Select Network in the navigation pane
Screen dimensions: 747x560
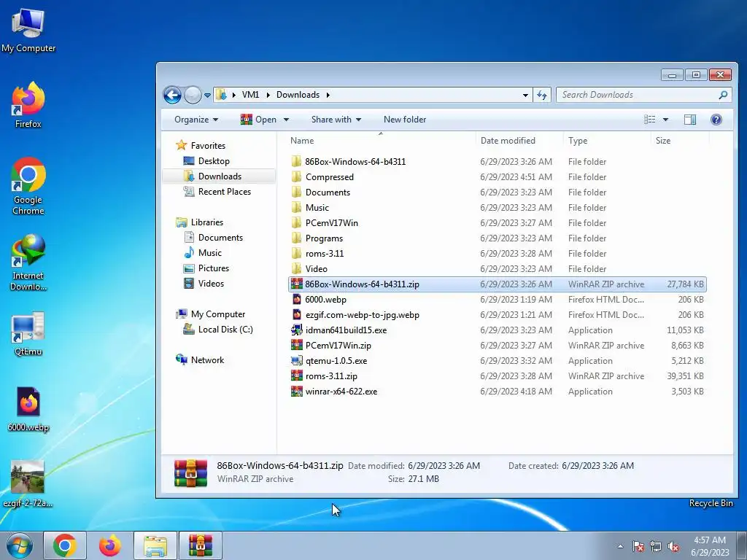point(200,360)
